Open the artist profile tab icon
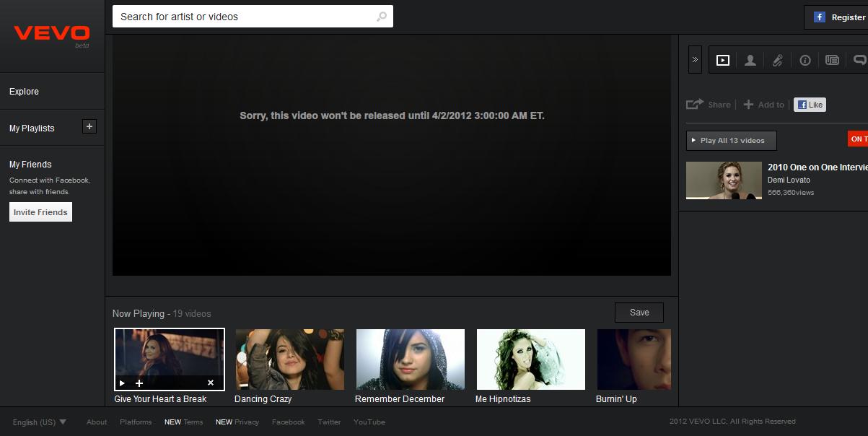 (750, 61)
